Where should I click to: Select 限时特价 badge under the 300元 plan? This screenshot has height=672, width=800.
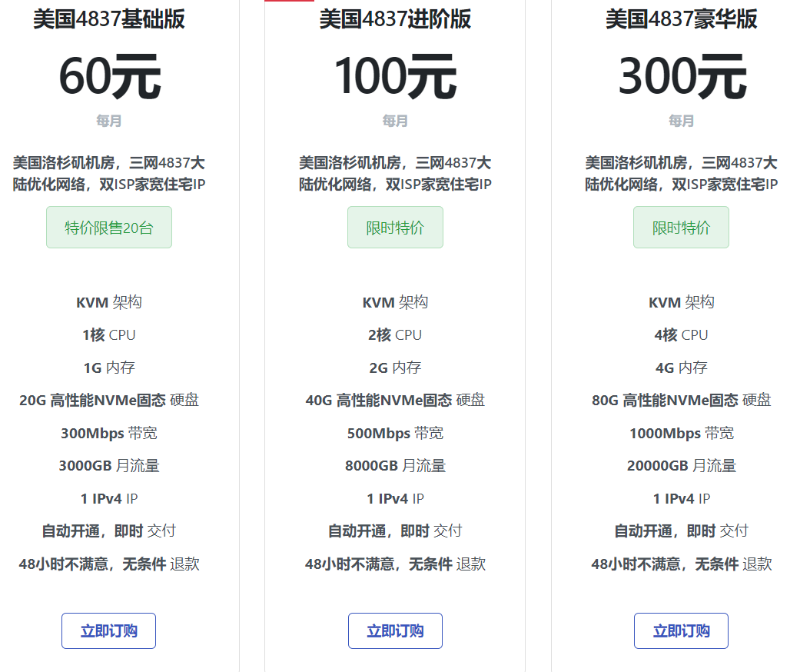[681, 228]
